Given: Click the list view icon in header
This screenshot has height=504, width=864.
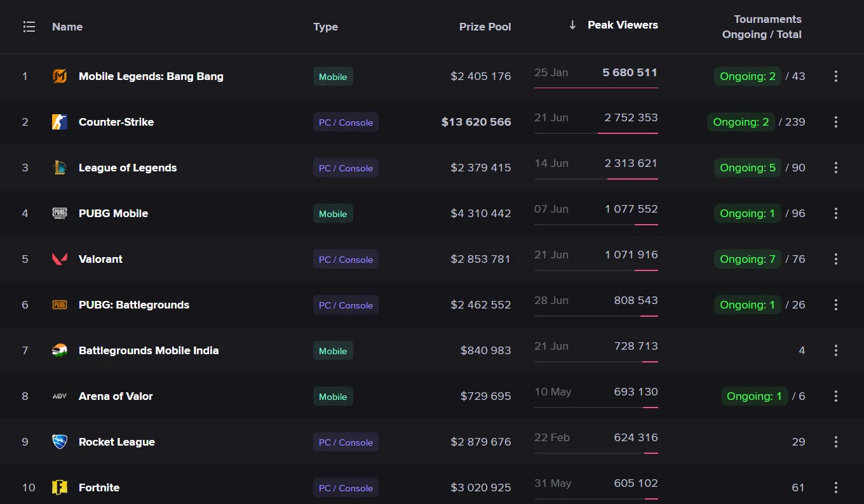Looking at the screenshot, I should [29, 27].
